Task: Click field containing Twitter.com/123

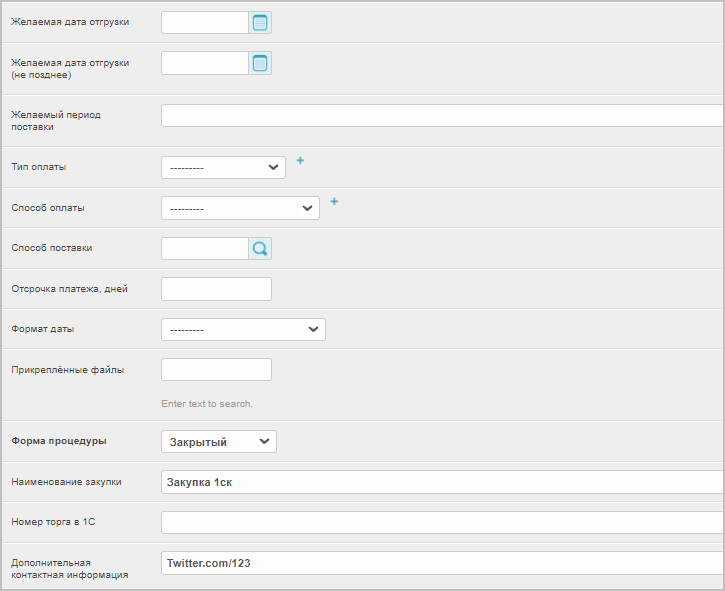Action: [x=441, y=563]
